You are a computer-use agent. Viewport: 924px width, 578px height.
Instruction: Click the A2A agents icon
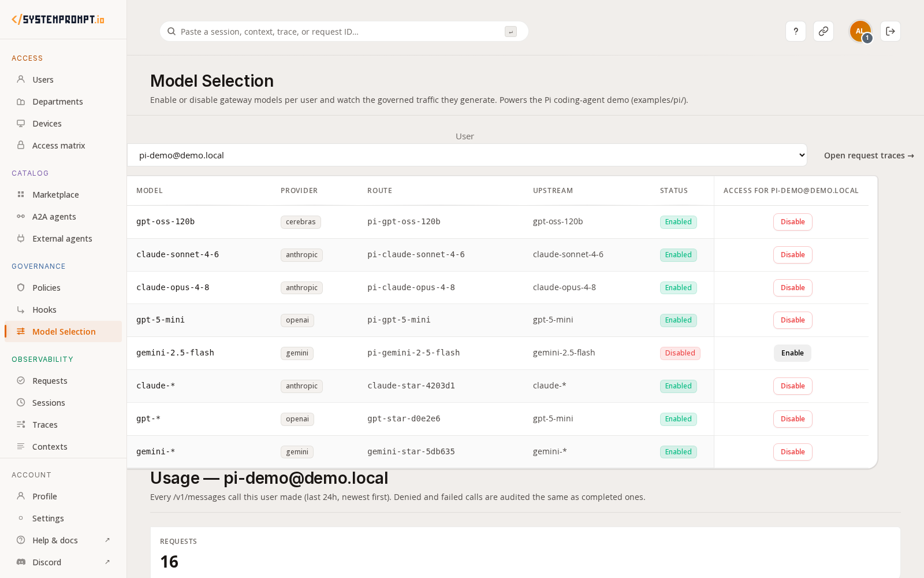click(21, 216)
